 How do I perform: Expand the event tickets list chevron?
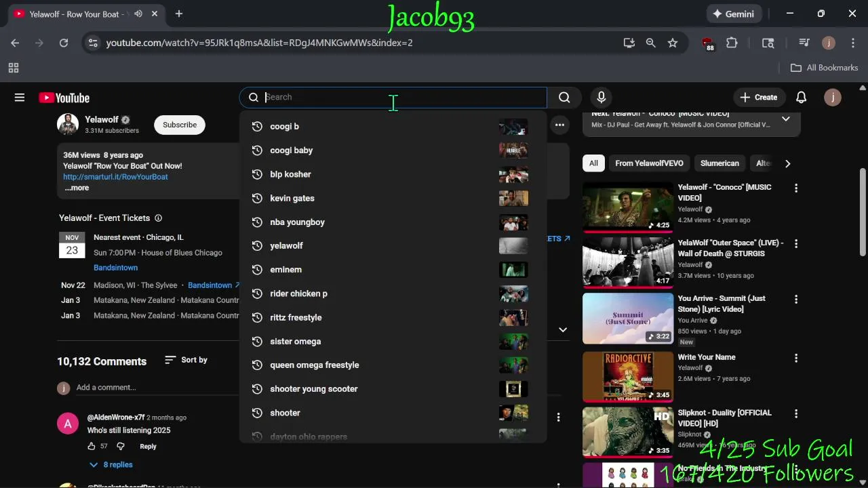(x=563, y=329)
